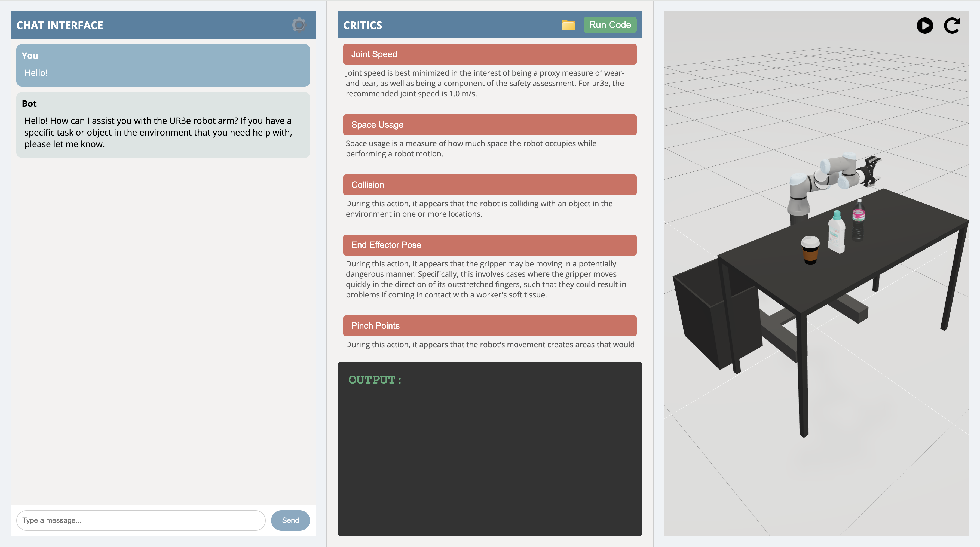Click the End Effector Pose description paragraph

click(x=486, y=279)
